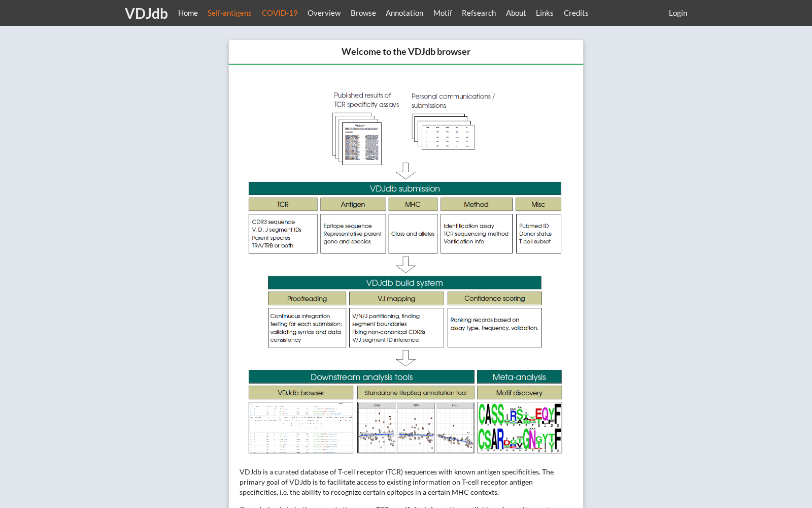Click the Misc column header

pos(538,204)
